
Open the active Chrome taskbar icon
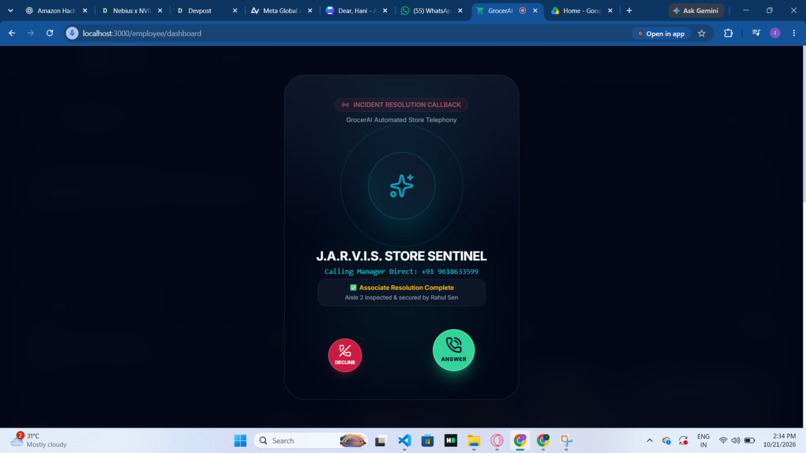point(520,441)
